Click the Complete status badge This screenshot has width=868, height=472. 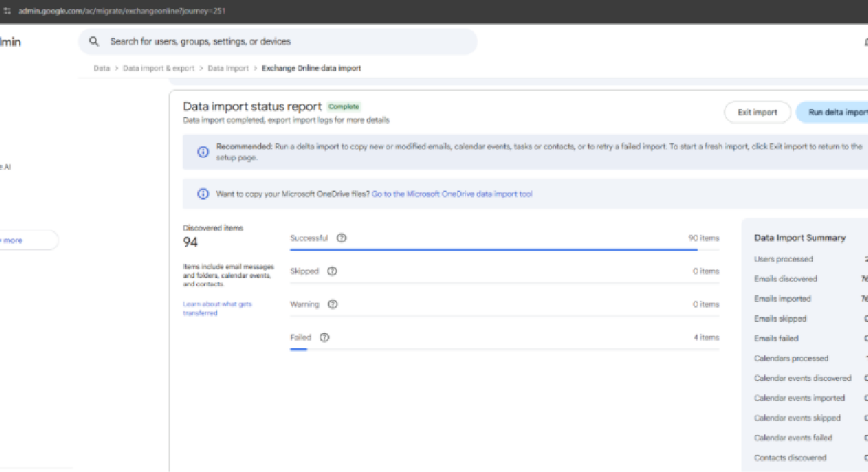[x=344, y=107]
